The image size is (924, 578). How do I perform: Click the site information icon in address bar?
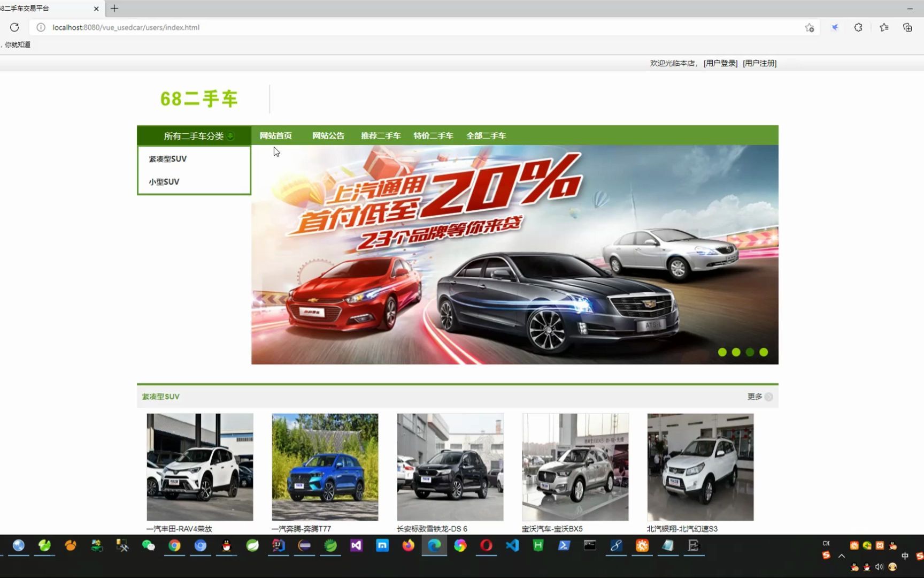tap(41, 27)
